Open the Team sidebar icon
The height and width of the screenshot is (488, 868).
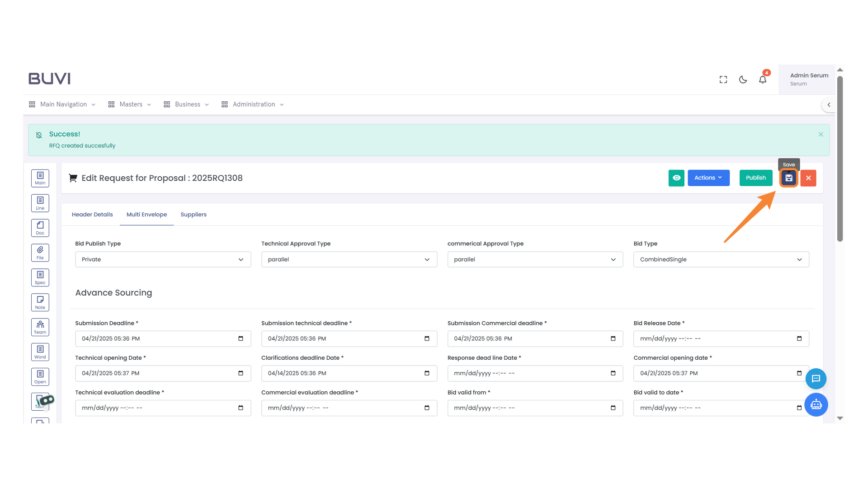40,327
